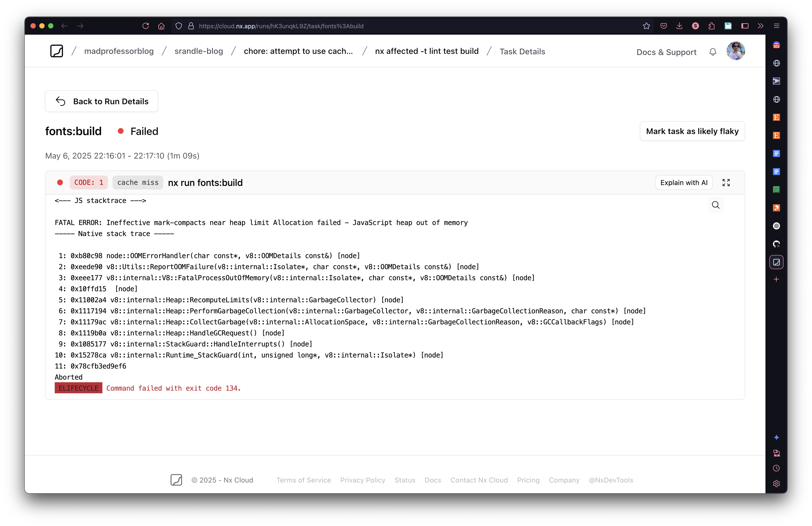Open the orange arrow sidebar tab
Viewport: 812px width, 526px height.
[776, 208]
